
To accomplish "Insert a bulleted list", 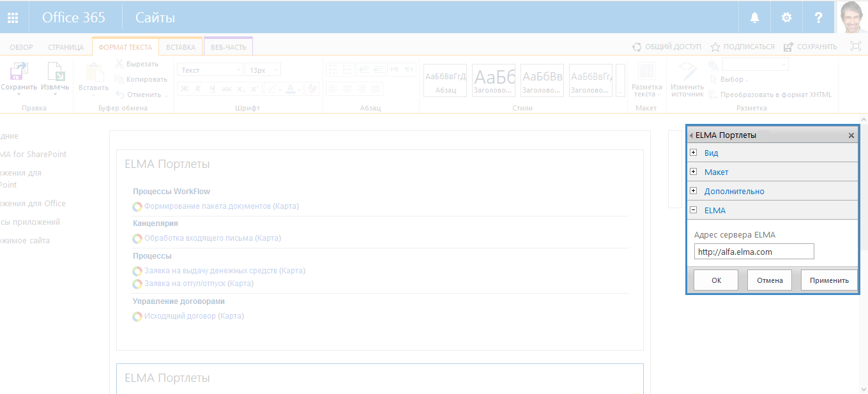I will 333,70.
